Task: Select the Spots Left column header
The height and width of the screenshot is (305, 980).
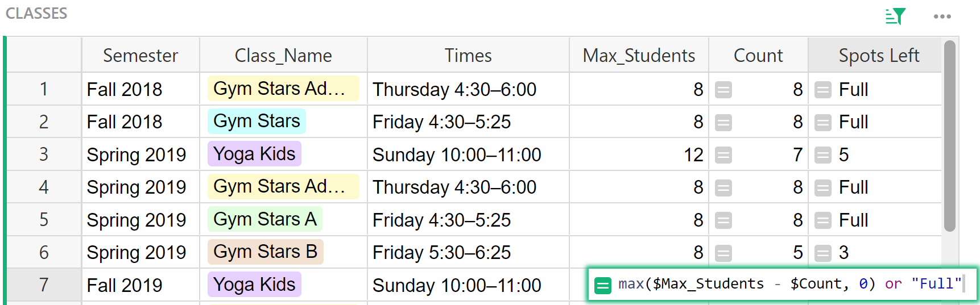Action: (x=878, y=56)
